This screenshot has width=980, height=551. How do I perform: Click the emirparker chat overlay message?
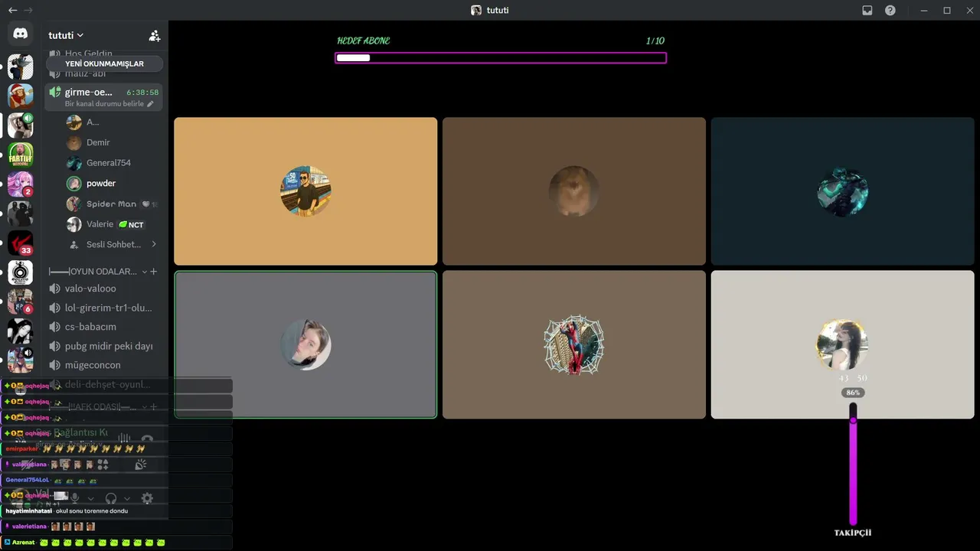point(116,448)
